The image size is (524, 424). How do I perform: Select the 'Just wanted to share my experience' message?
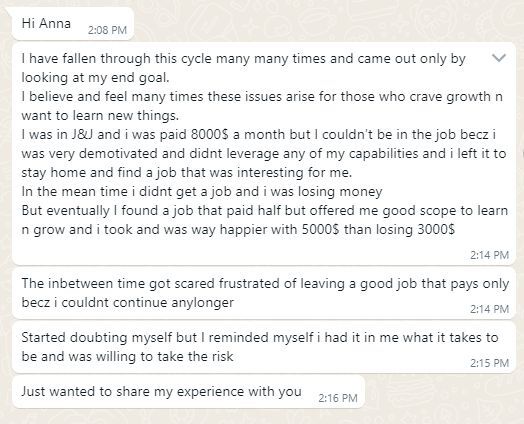tap(188, 392)
